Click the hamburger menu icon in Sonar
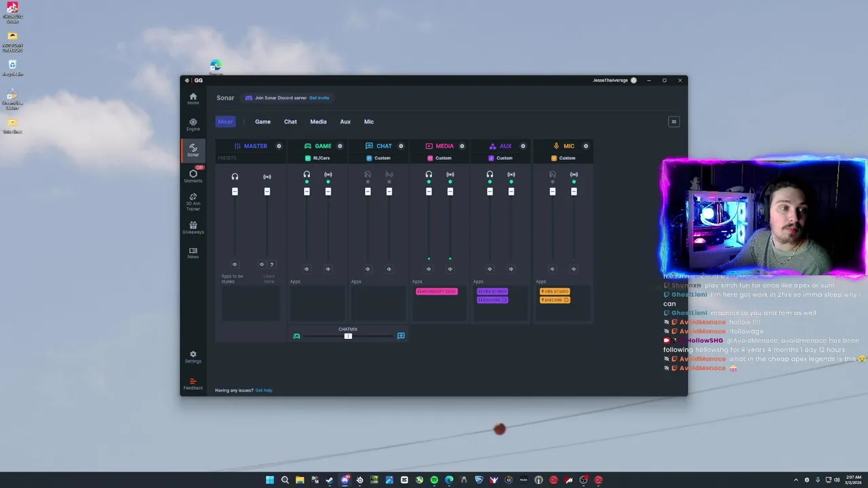868x488 pixels. click(x=673, y=122)
